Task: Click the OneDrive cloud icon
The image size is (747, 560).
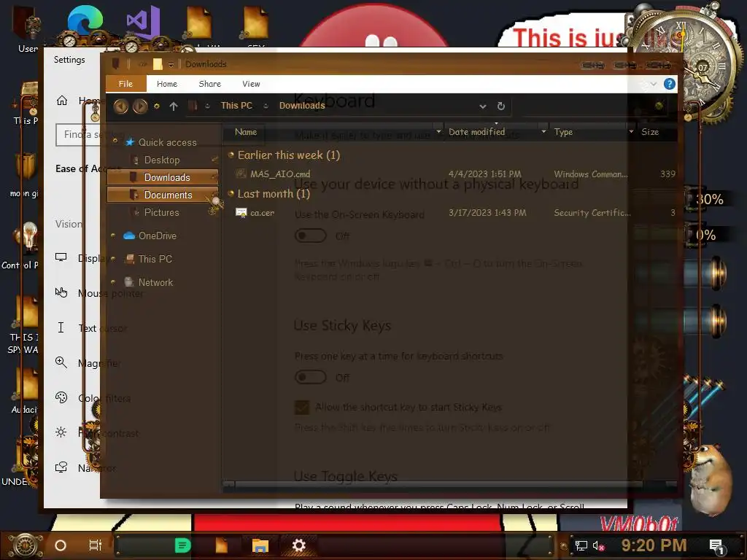Action: coord(128,236)
